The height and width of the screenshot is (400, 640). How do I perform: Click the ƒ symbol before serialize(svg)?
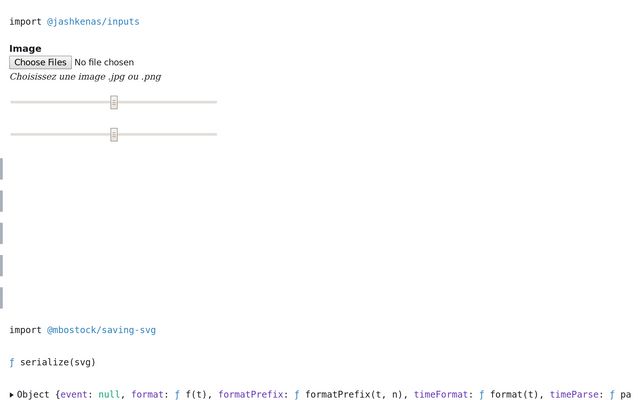(x=12, y=362)
